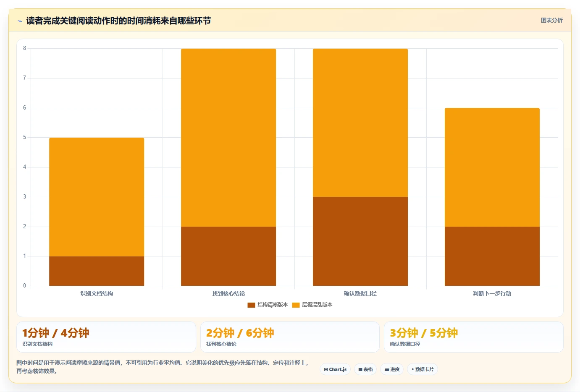Click the brown bar segment for 判断下一步行动
Image resolution: width=580 pixels, height=392 pixels.
492,256
